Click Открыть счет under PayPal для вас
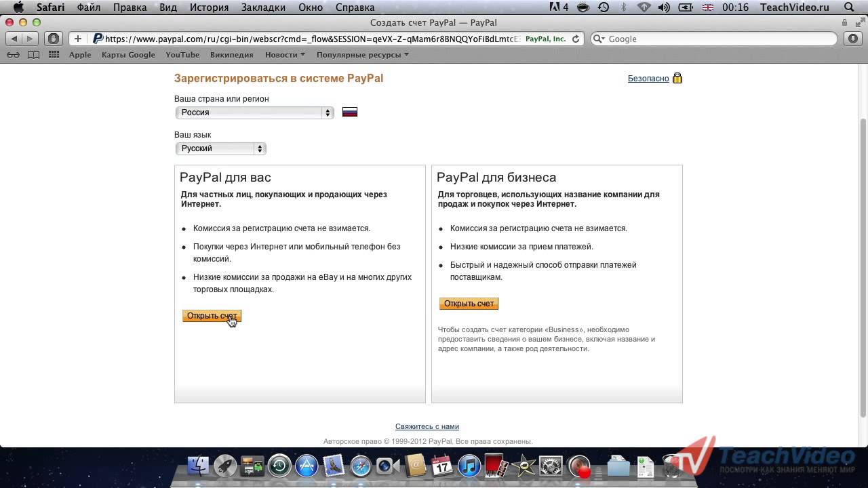 212,316
